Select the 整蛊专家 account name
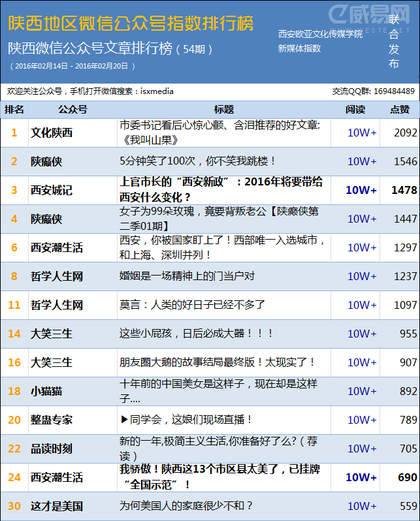Screen dimensions: 420x521 52,420
